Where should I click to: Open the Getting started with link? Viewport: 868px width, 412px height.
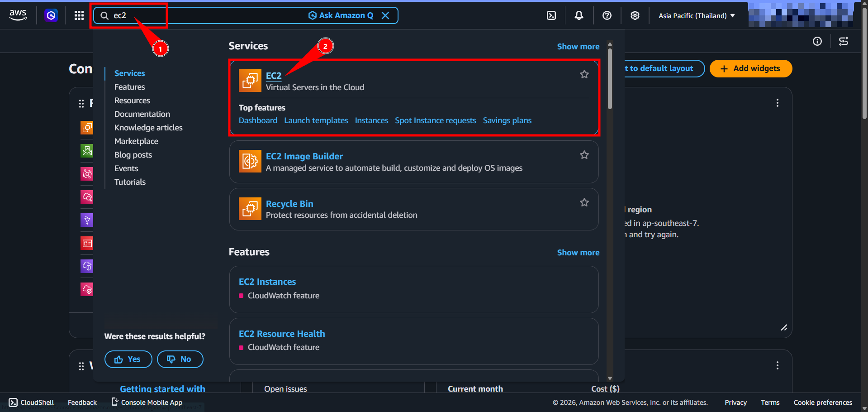[x=162, y=388]
